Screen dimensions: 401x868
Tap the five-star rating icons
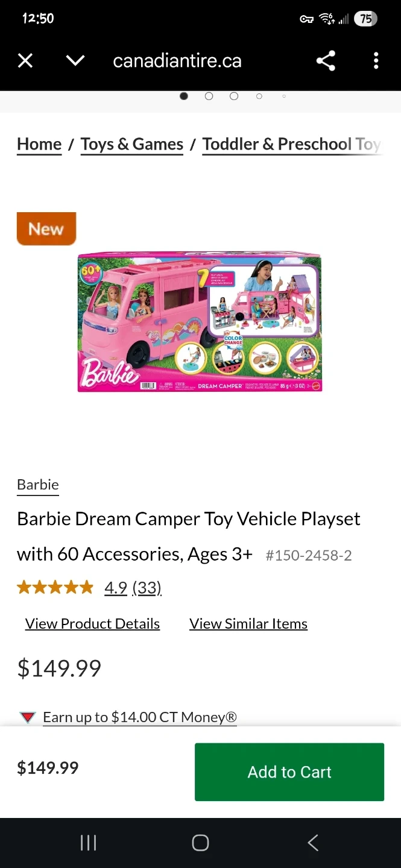pyautogui.click(x=55, y=587)
